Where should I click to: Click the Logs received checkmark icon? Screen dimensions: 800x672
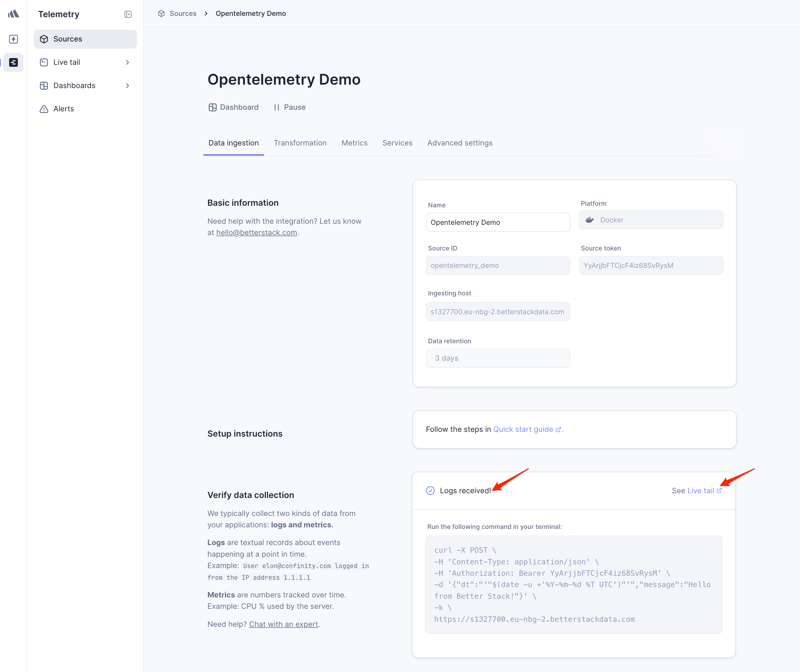tap(430, 490)
